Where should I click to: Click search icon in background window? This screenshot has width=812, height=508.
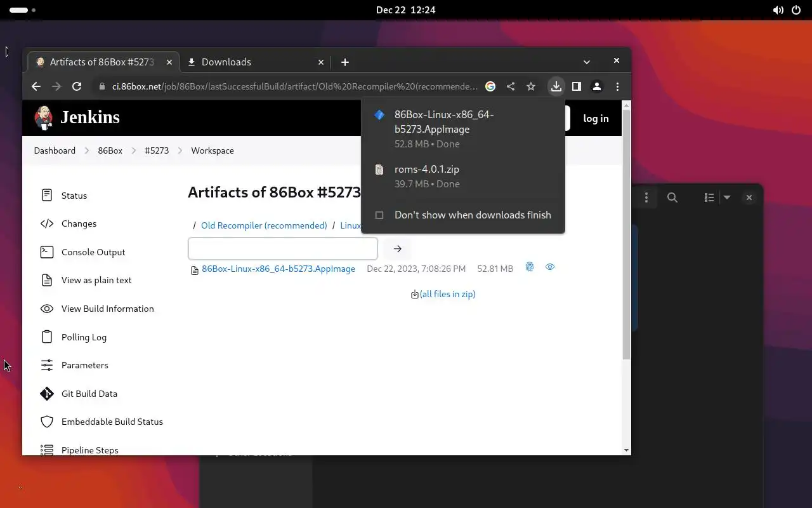tap(672, 197)
